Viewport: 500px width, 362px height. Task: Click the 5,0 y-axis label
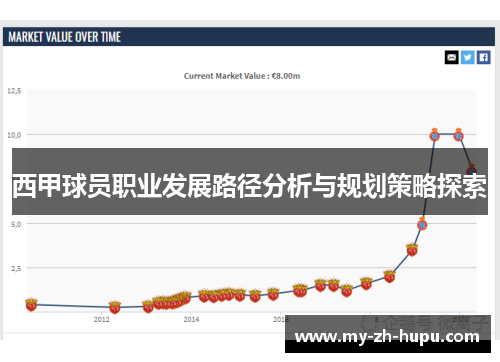click(16, 224)
